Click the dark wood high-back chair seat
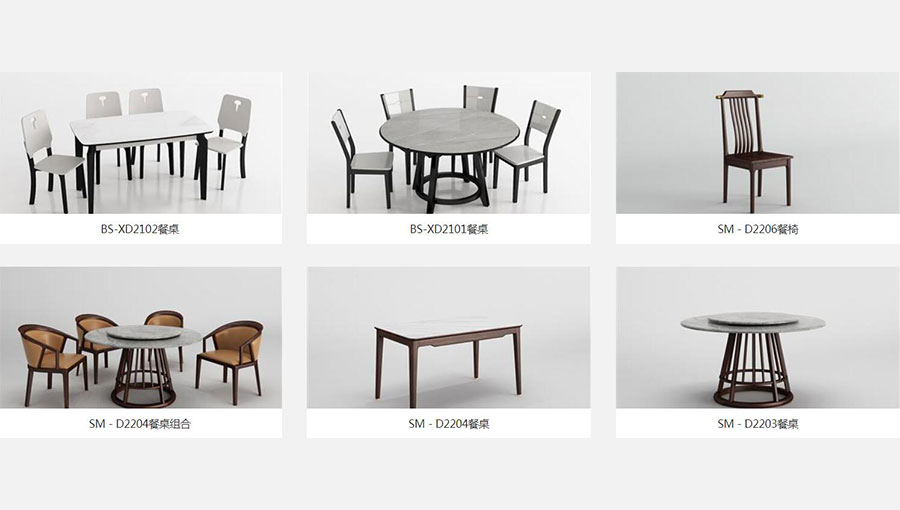Viewport: 900px width, 510px height. pyautogui.click(x=758, y=158)
